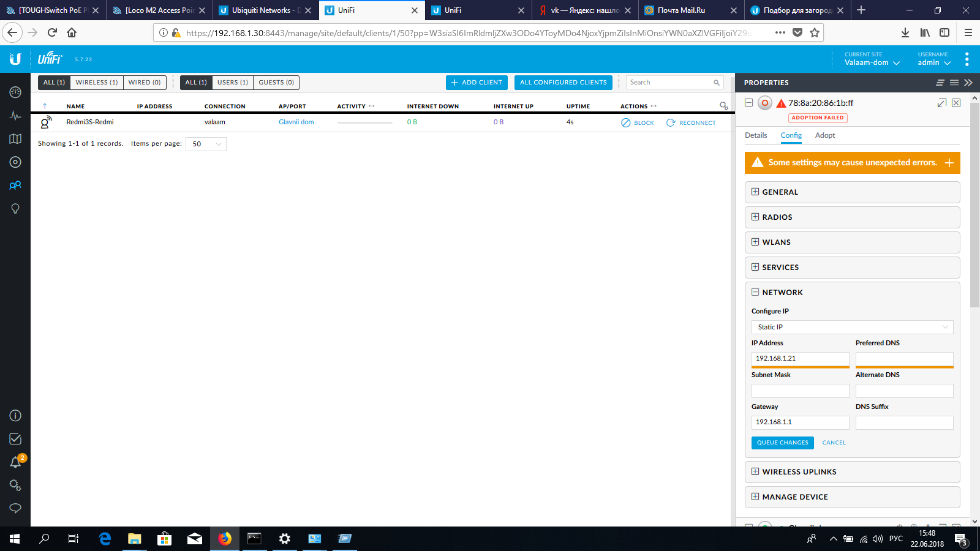980x551 pixels.
Task: Switch to the Adopt tab
Action: pos(825,135)
